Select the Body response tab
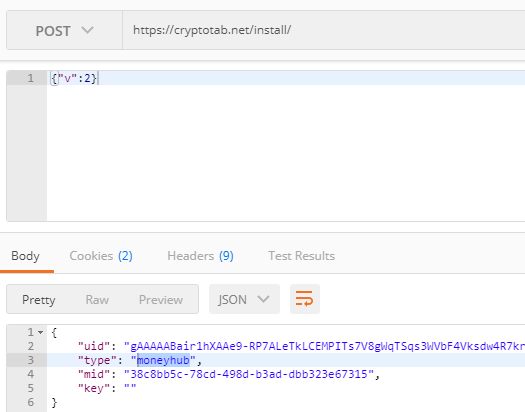The image size is (525, 412). tap(25, 256)
